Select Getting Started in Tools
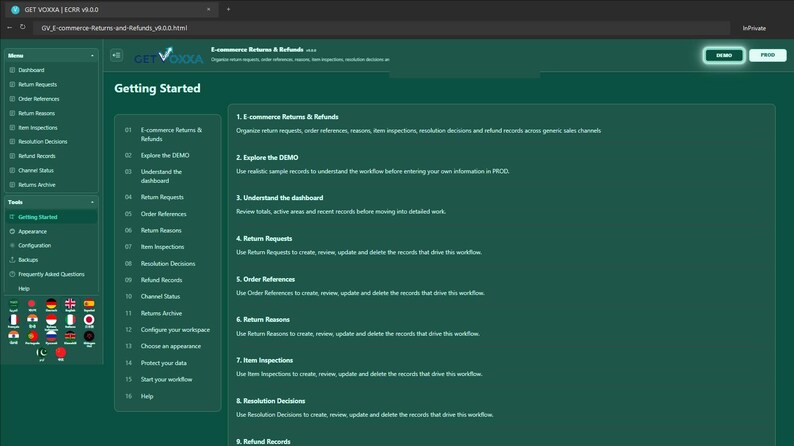This screenshot has width=794, height=446. pos(51,217)
